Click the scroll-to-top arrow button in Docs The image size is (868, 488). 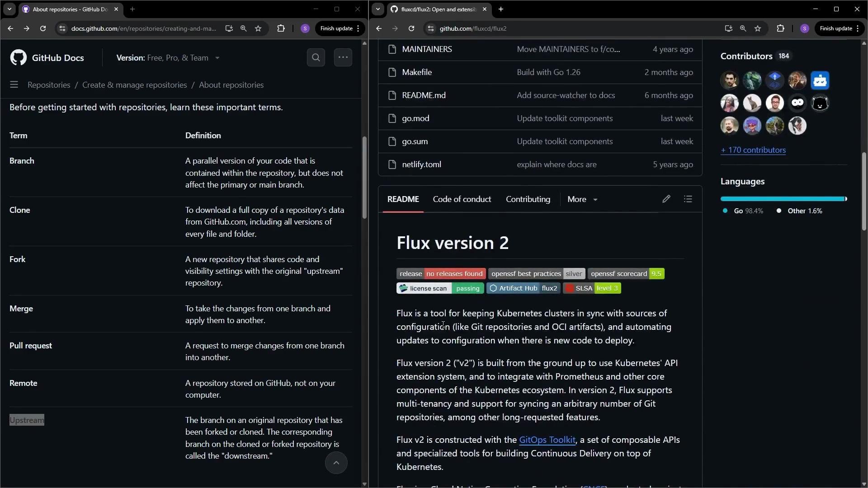point(336,463)
